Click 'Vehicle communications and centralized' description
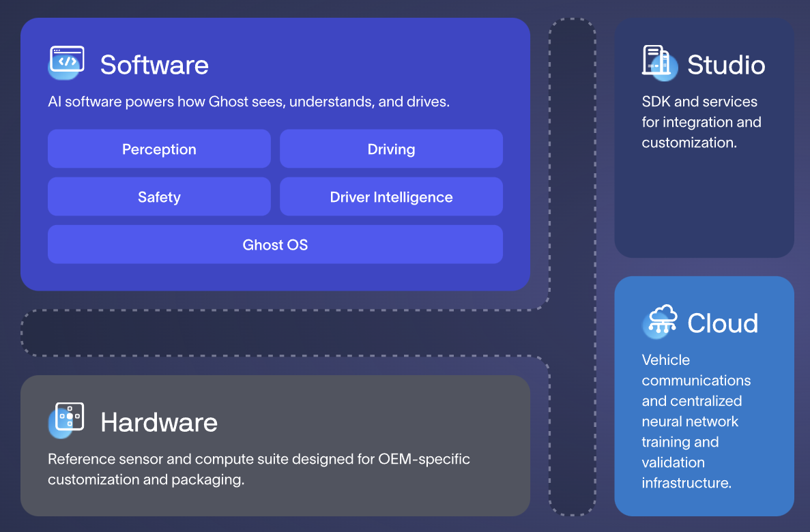 (696, 421)
